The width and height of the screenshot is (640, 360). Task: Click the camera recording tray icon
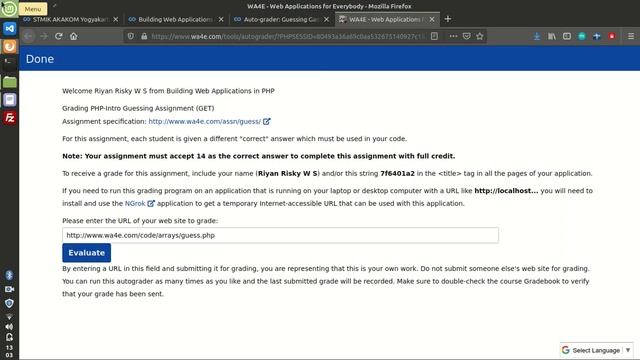9,289
